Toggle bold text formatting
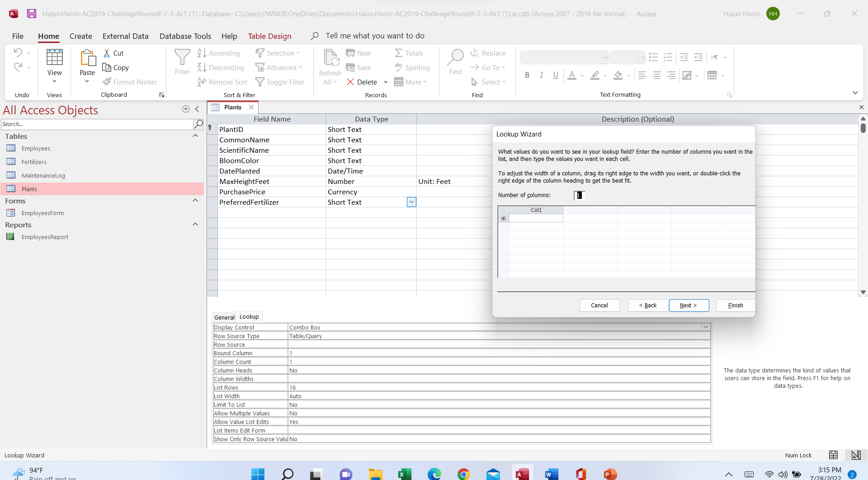 pyautogui.click(x=526, y=75)
